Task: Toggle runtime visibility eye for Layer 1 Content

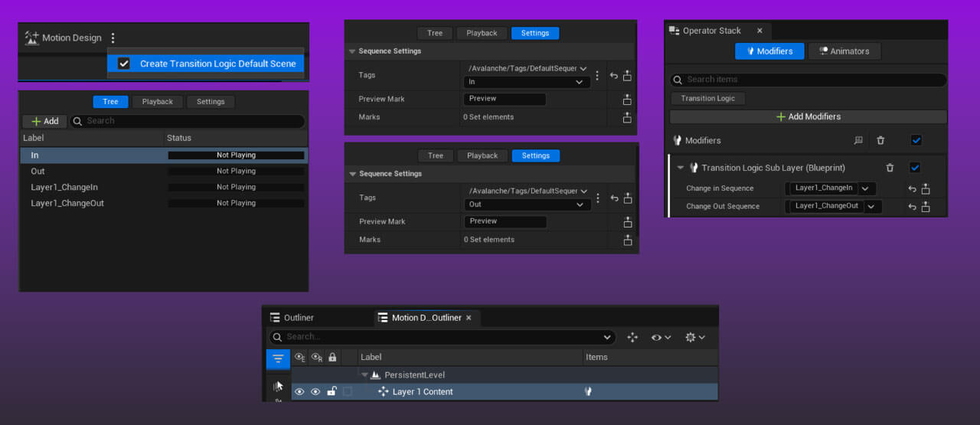Action: coord(315,391)
